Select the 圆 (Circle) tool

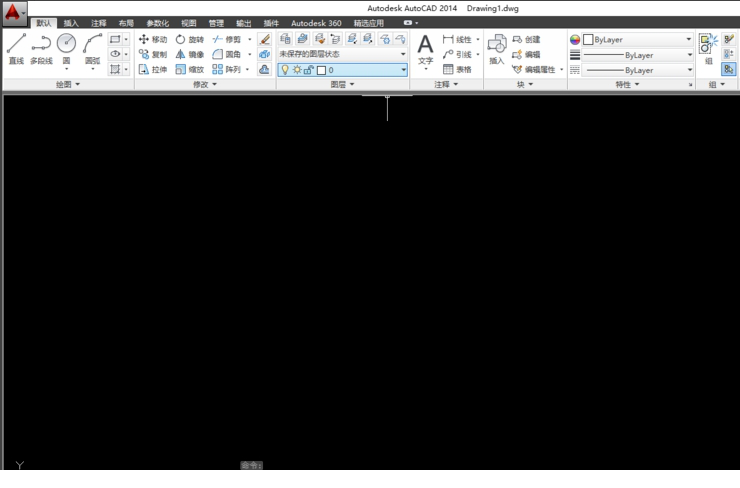[x=67, y=49]
